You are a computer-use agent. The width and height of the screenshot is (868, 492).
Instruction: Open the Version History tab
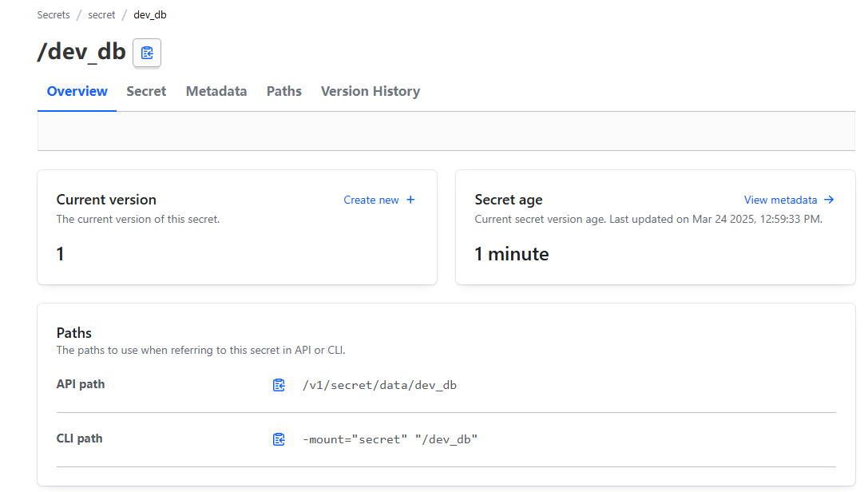[x=370, y=91]
